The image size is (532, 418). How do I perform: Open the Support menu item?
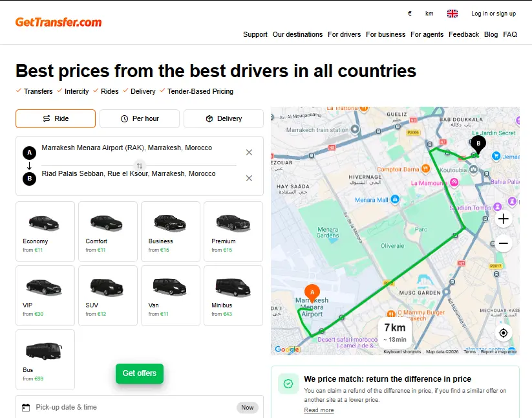[255, 34]
